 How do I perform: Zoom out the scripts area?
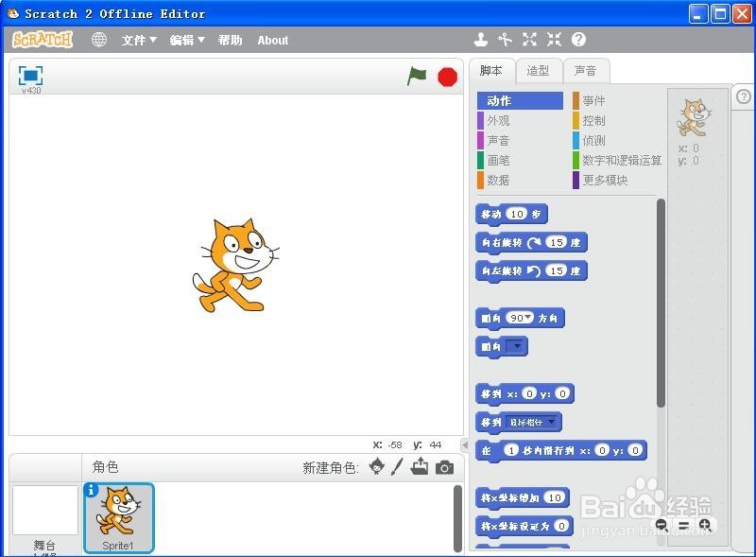[x=661, y=525]
